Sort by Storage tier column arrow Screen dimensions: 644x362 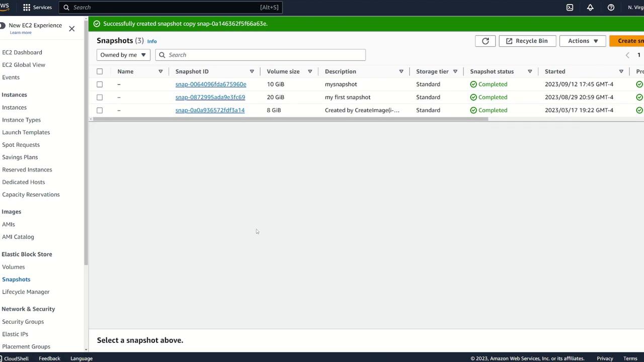[455, 71]
